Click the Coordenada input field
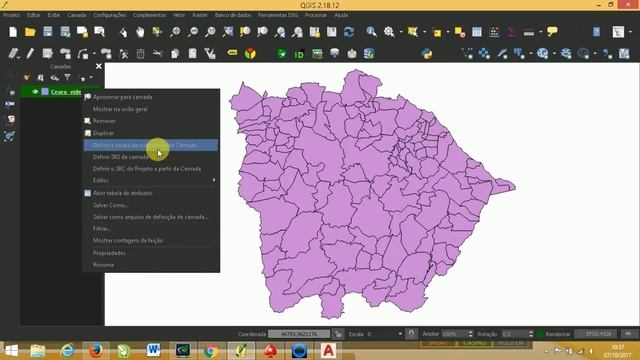 point(299,334)
